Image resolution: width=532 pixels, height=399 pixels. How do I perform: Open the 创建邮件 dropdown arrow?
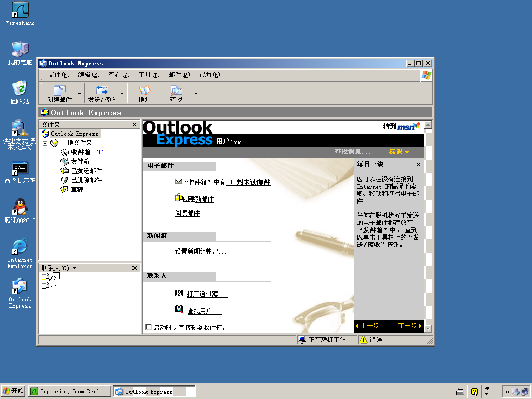79,94
